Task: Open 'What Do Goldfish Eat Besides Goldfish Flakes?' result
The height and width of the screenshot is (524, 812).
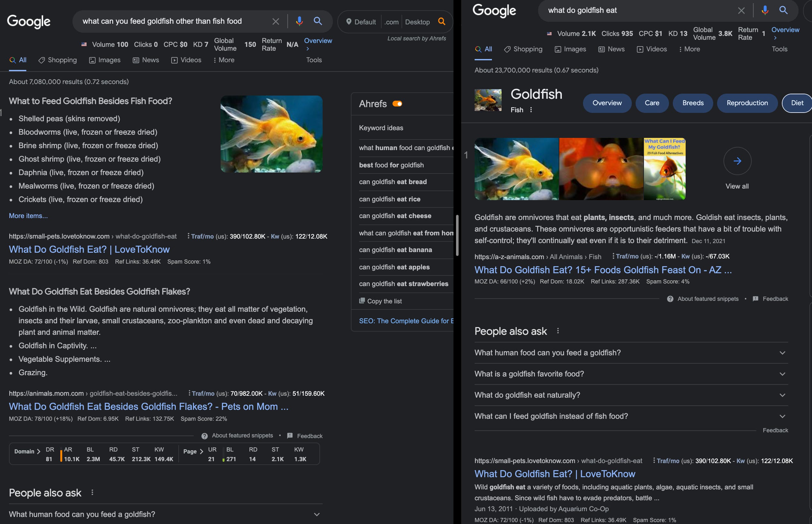Action: click(149, 407)
